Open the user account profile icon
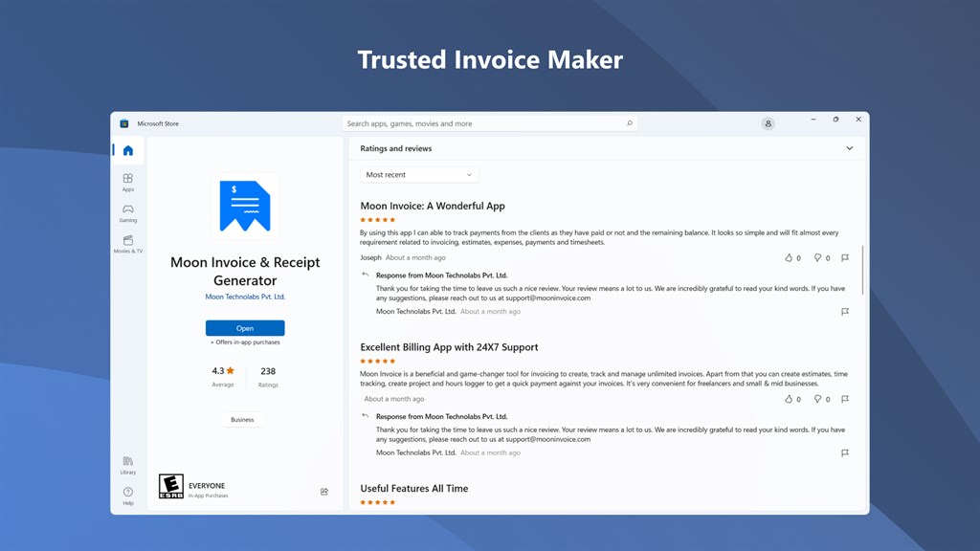Viewport: 980px width, 551px height. coord(768,123)
